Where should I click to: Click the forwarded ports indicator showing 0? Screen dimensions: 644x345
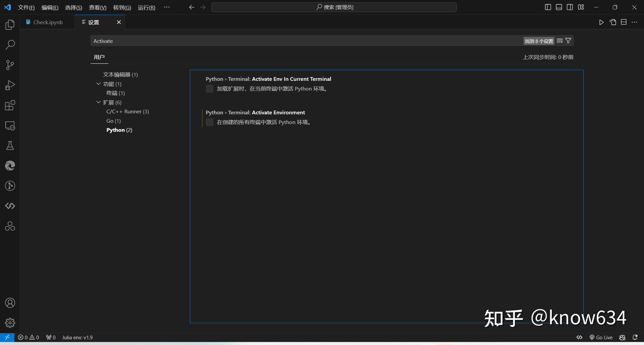[51, 337]
